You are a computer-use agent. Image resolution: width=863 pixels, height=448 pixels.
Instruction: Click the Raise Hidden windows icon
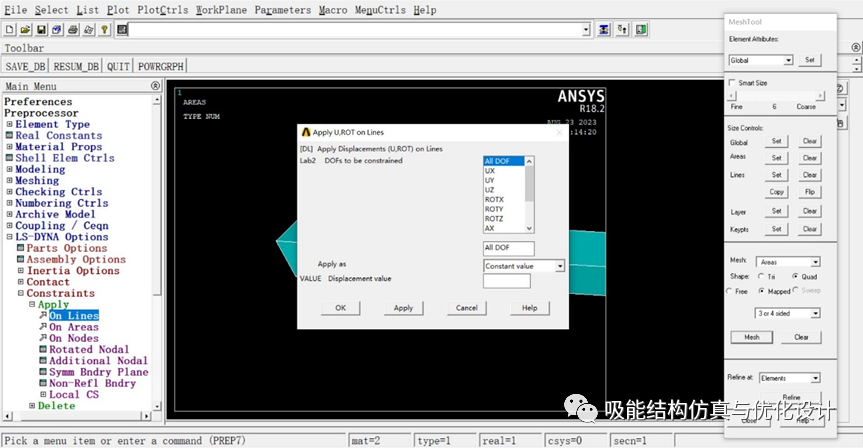click(x=604, y=30)
